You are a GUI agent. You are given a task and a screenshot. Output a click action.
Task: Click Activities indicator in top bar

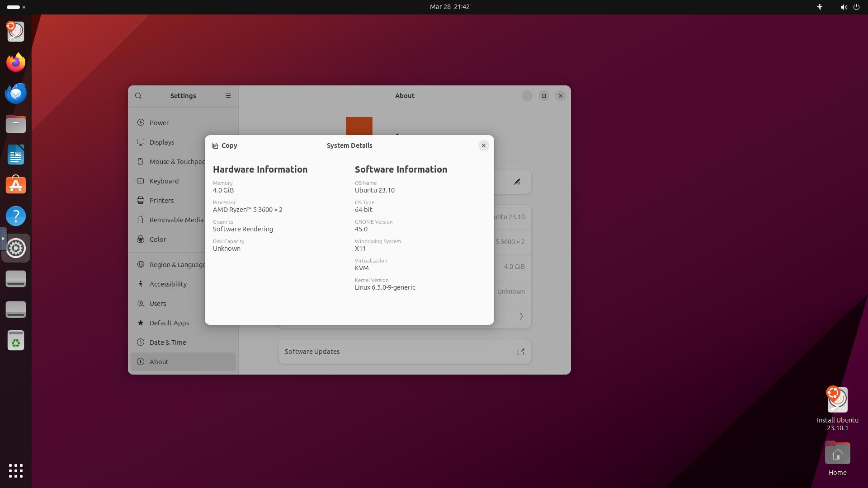[16, 7]
